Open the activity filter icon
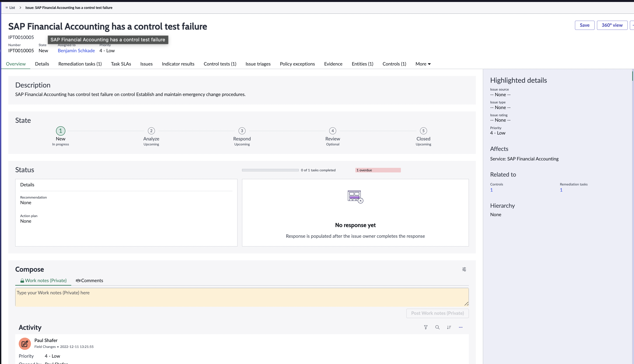Viewport: 634px width, 364px height. (425, 327)
